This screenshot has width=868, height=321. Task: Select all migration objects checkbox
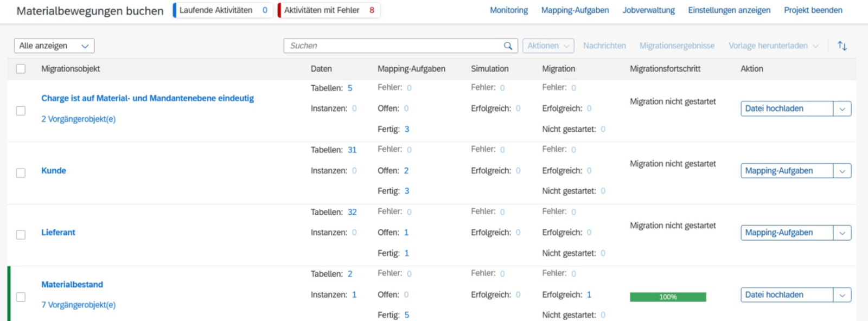[21, 69]
